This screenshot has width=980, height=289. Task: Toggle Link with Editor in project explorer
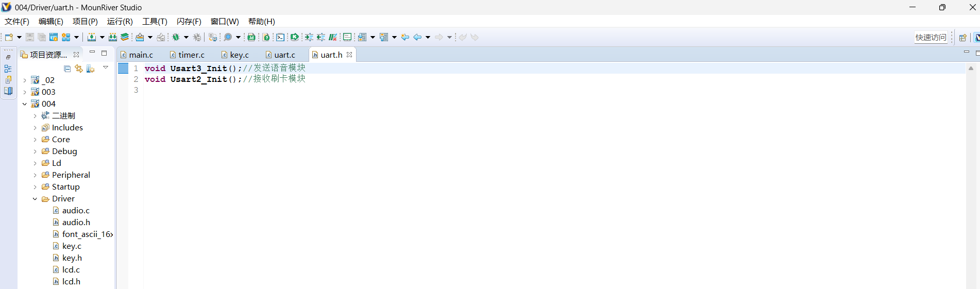tap(78, 69)
